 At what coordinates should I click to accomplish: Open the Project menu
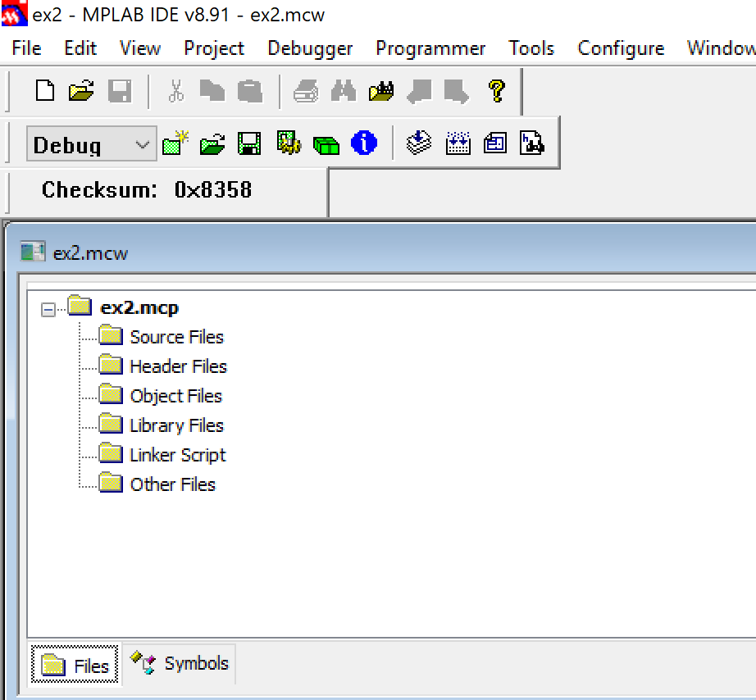[x=214, y=48]
